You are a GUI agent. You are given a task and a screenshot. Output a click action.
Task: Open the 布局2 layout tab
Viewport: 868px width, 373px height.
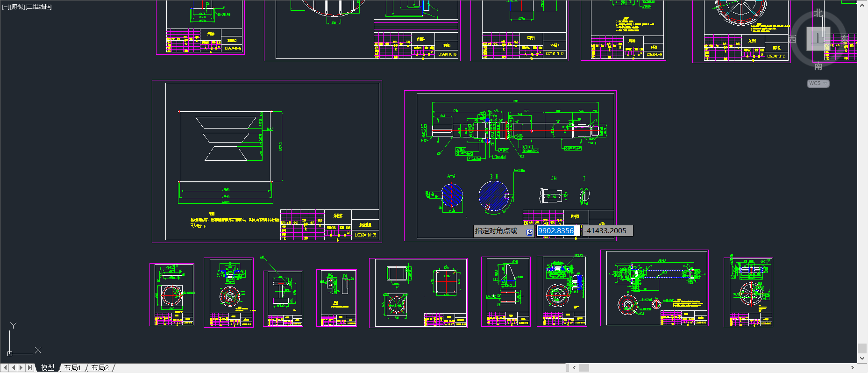tap(100, 368)
